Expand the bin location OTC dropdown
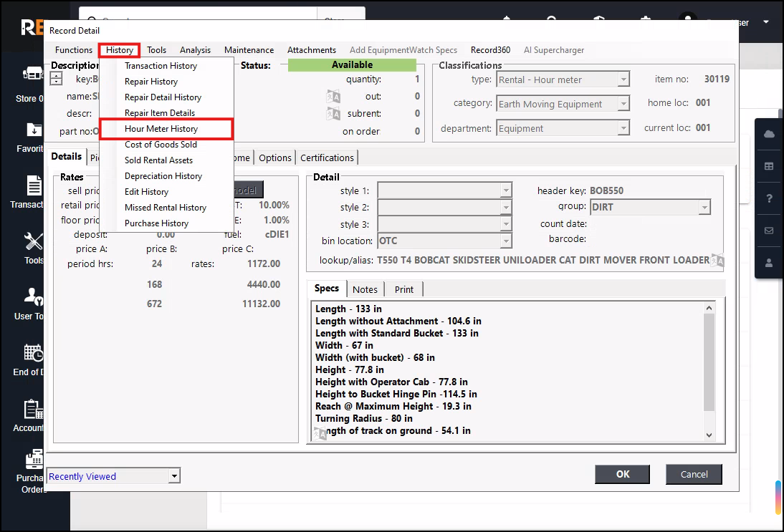This screenshot has height=532, width=784. coord(506,241)
